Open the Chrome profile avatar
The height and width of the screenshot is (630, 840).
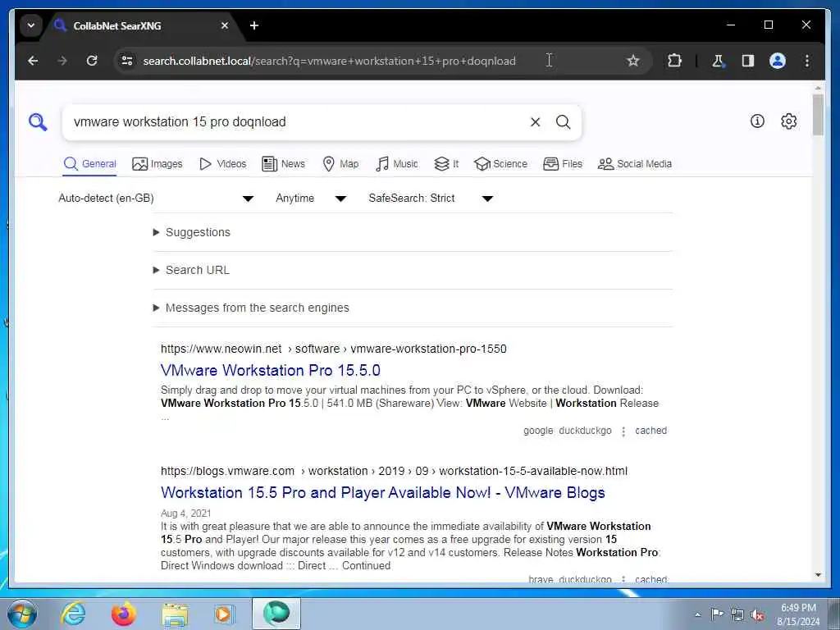[x=778, y=61]
